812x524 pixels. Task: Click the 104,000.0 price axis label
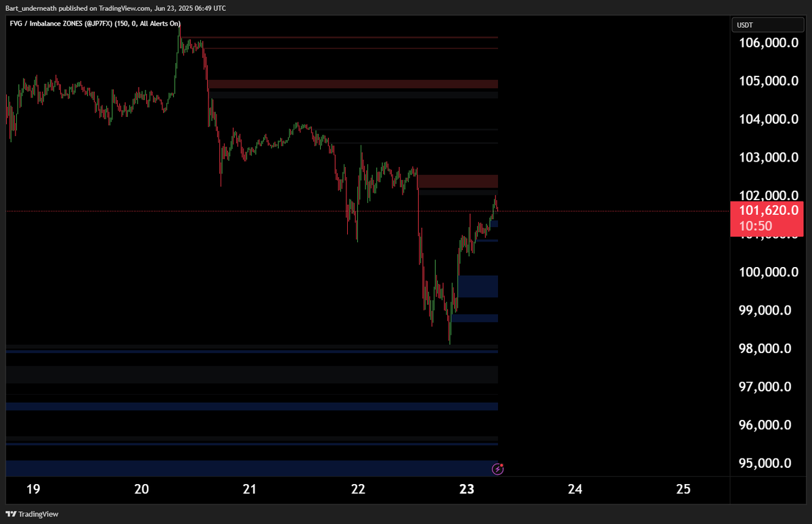(x=767, y=119)
